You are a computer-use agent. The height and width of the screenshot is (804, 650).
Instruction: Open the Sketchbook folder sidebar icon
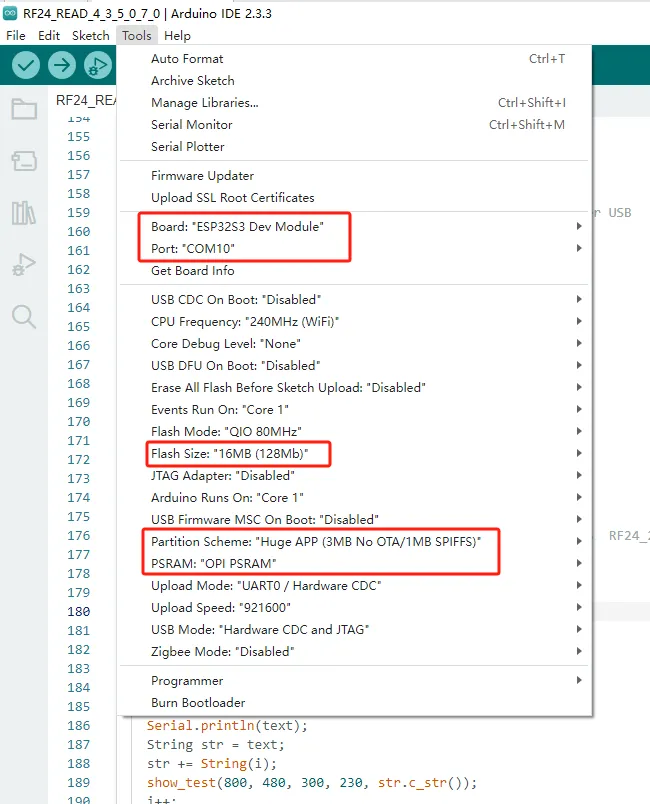point(24,109)
